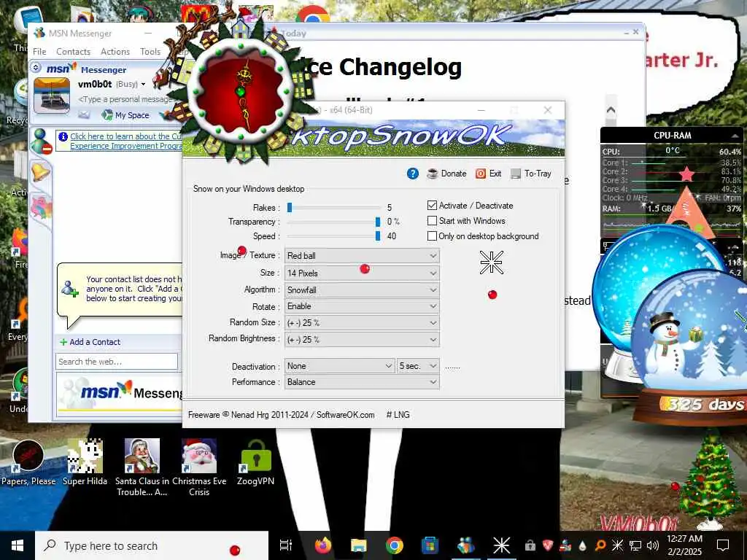The image size is (747, 560).
Task: Click the Windows Start button
Action: [18, 545]
